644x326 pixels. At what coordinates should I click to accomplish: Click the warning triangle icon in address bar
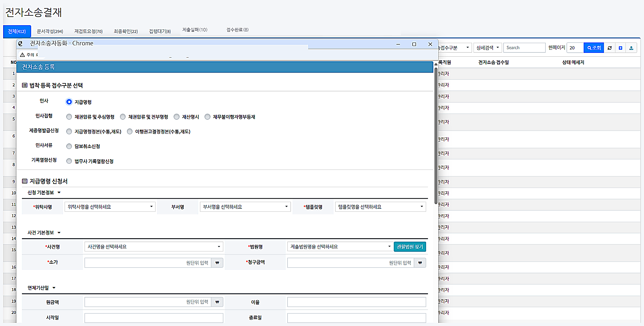pos(22,55)
